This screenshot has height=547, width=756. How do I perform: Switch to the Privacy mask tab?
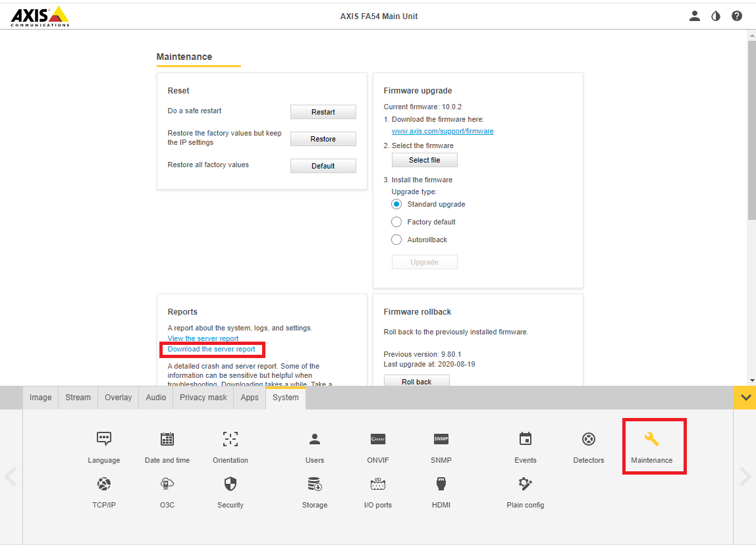[x=203, y=398]
